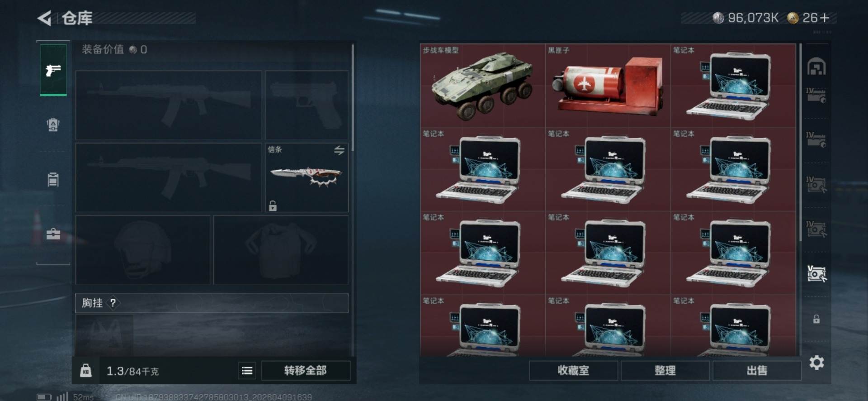
Task: Select the highlighted V-level storage box icon
Action: pos(816,274)
